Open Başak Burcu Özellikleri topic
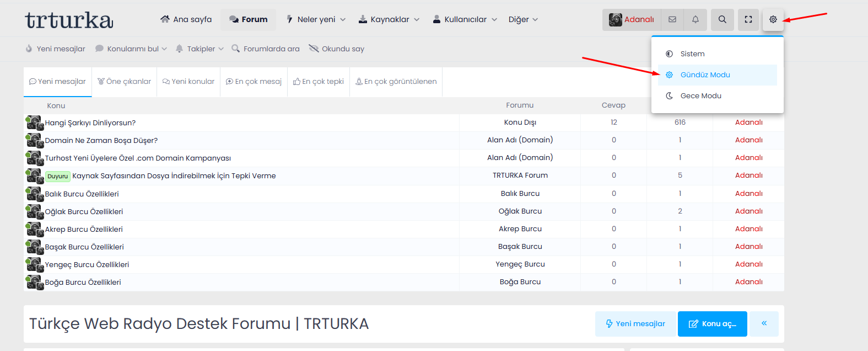Screen dimensions: 868x351 click(84, 247)
